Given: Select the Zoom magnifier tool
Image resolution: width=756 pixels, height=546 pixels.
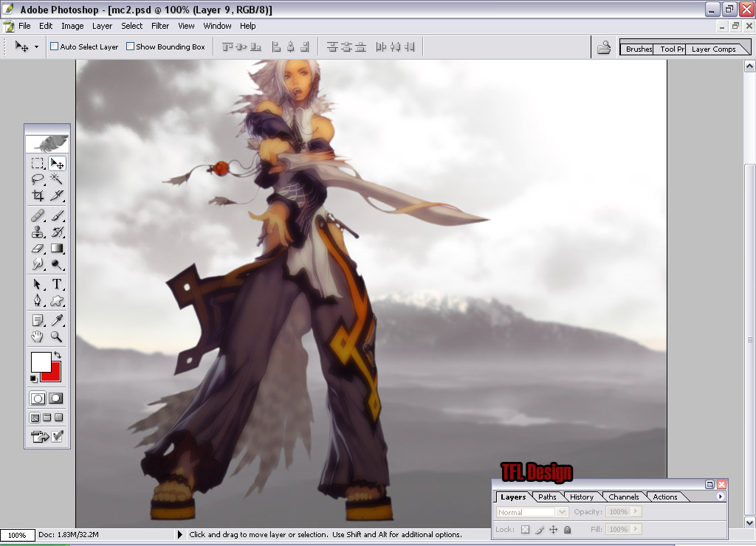Looking at the screenshot, I should (57, 336).
